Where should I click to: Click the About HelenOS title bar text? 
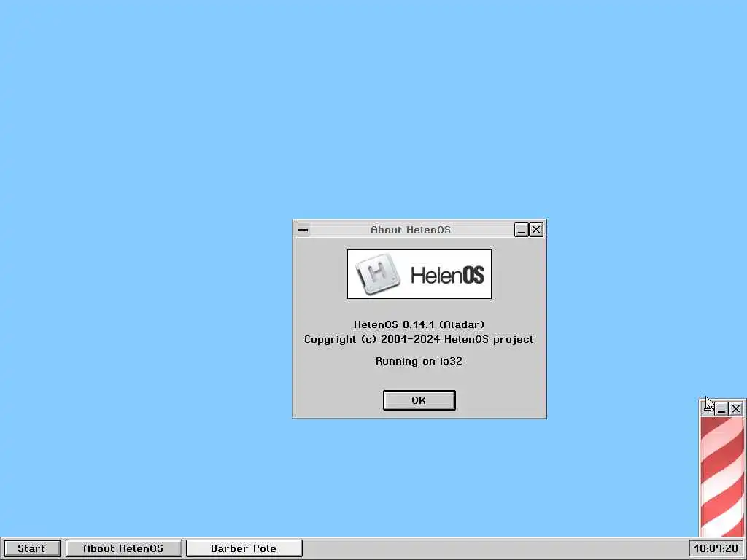tap(411, 230)
